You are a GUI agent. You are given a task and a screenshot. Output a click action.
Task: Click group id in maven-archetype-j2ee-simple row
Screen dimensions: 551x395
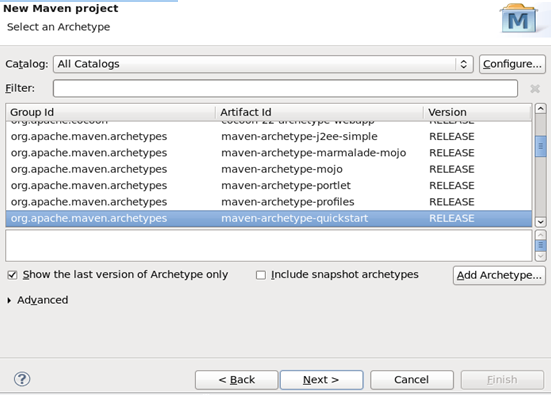tap(89, 136)
